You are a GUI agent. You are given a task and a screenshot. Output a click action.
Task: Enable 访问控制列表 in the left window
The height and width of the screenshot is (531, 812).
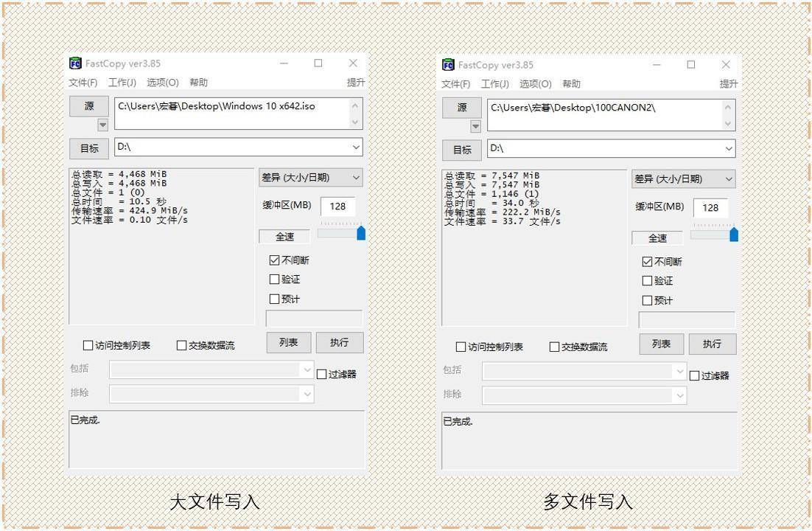(87, 344)
